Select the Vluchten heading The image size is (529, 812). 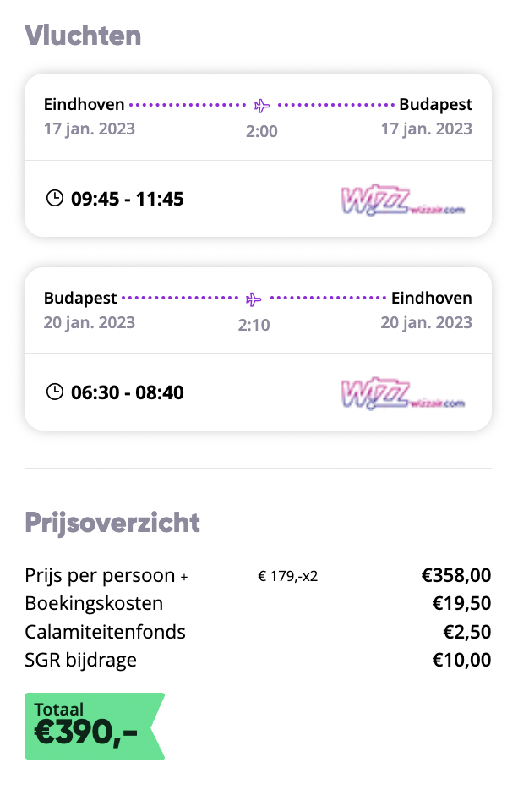83,36
